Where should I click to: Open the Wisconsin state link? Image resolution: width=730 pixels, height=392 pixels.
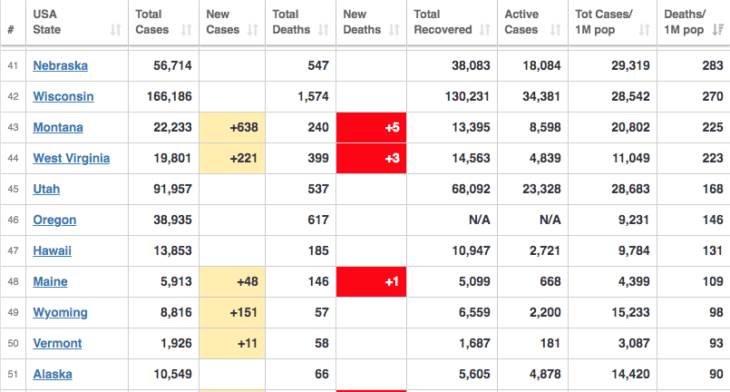(x=63, y=96)
